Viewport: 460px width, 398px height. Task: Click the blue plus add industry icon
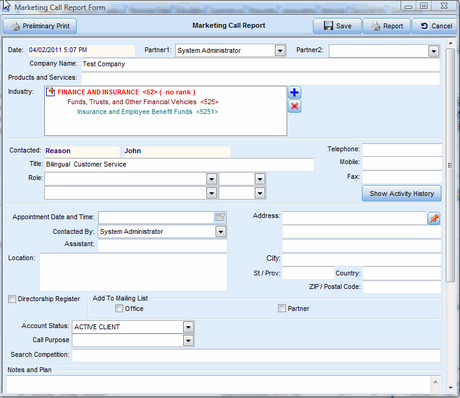(x=294, y=92)
